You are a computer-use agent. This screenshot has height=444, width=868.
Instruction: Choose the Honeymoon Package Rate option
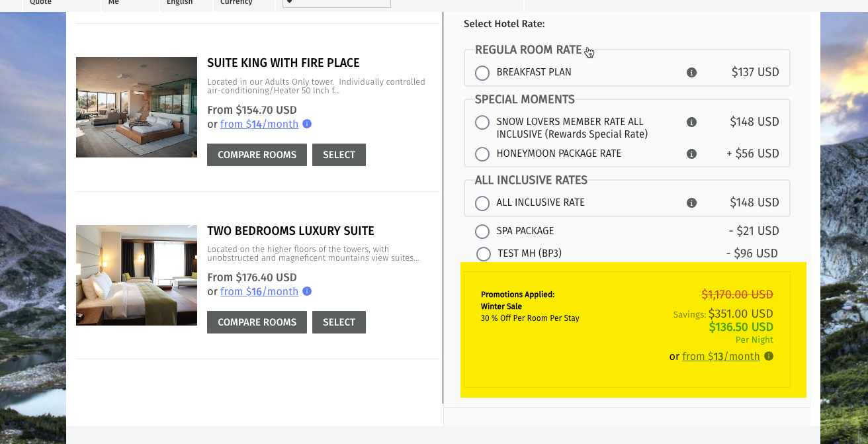pyautogui.click(x=482, y=154)
